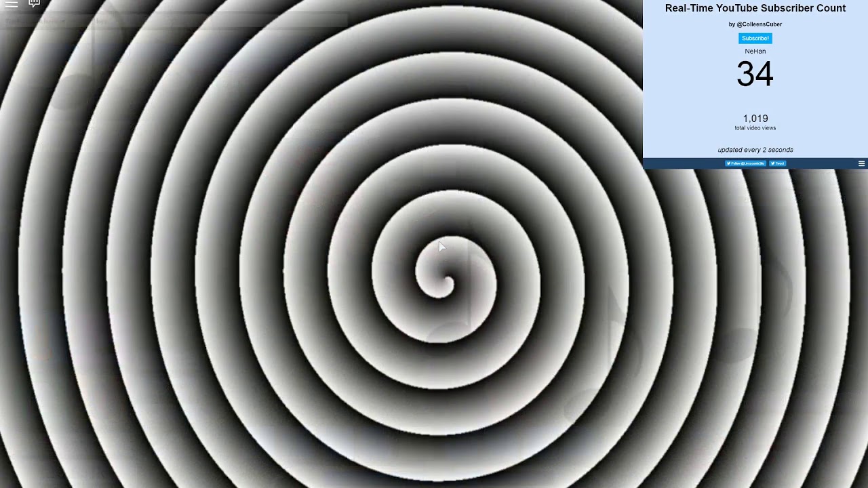Click the 1,019 total video views value
Viewport: 868px width, 488px height.
755,119
